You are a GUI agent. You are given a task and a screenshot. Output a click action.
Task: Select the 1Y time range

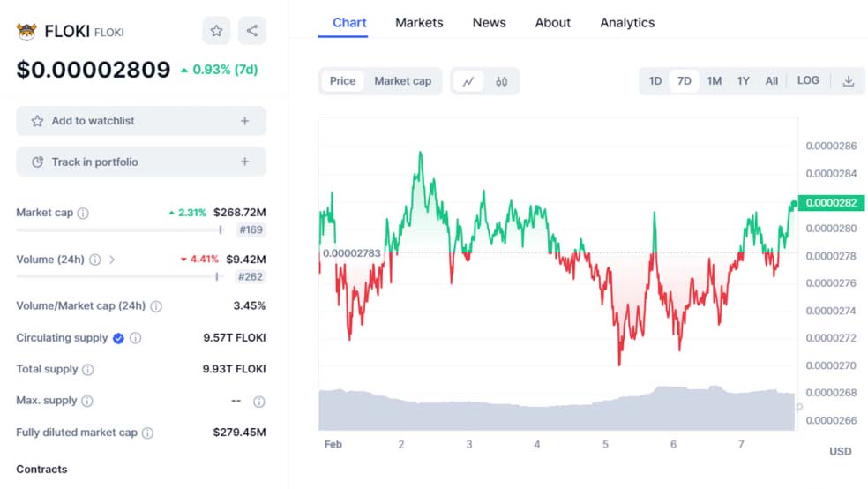click(x=744, y=81)
